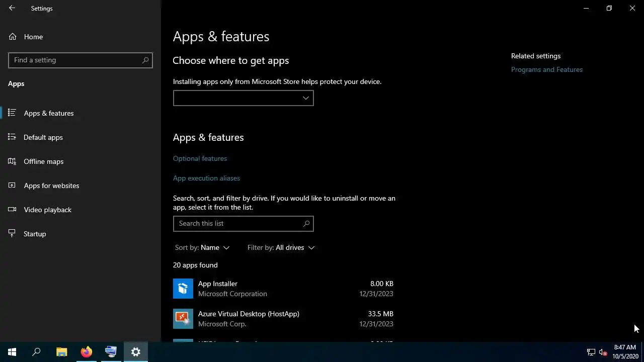Open Programs and Features link
644x362 pixels.
point(547,69)
